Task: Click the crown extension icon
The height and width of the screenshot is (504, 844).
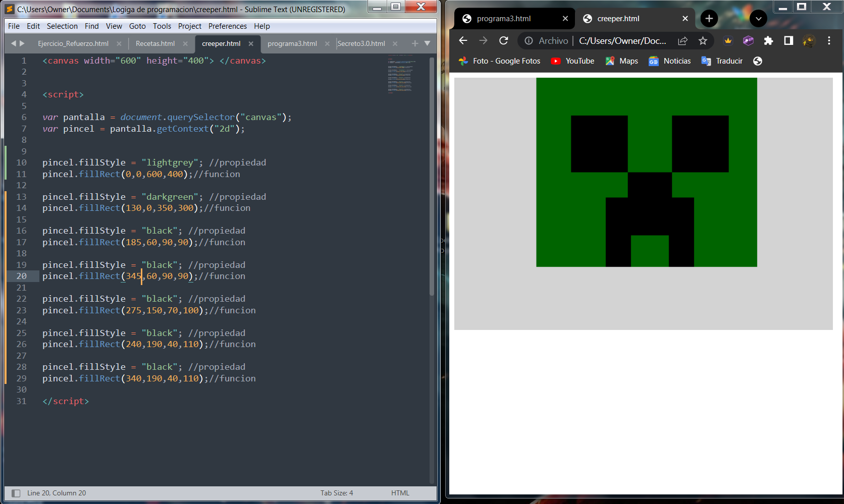Action: 728,41
